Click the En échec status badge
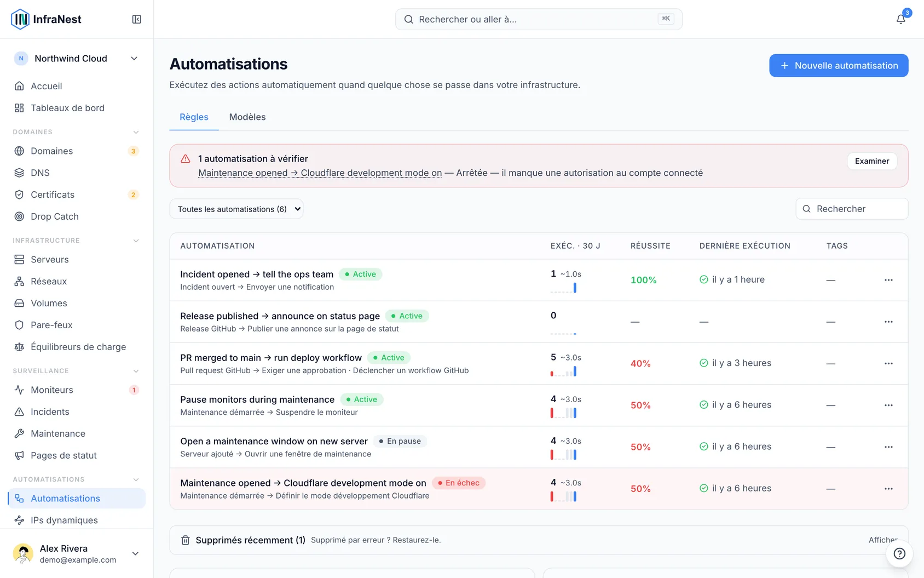924x578 pixels. (459, 483)
